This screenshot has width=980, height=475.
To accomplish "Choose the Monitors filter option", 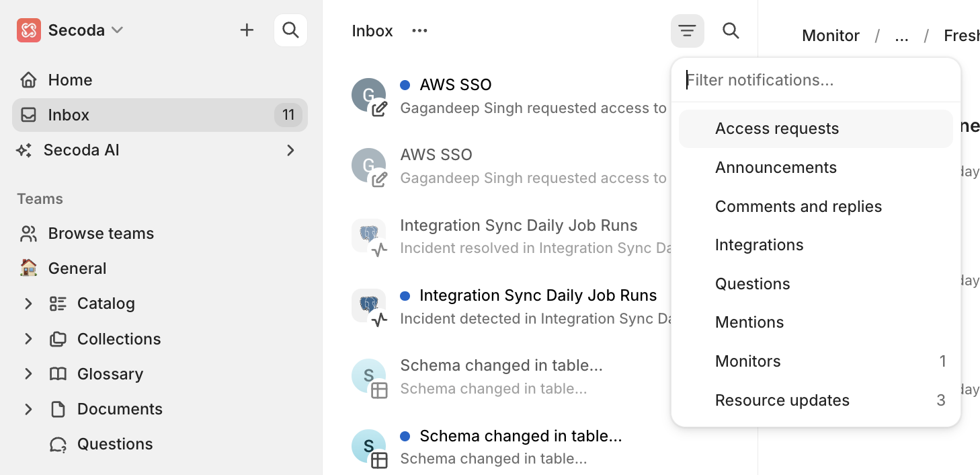I will click(x=748, y=361).
